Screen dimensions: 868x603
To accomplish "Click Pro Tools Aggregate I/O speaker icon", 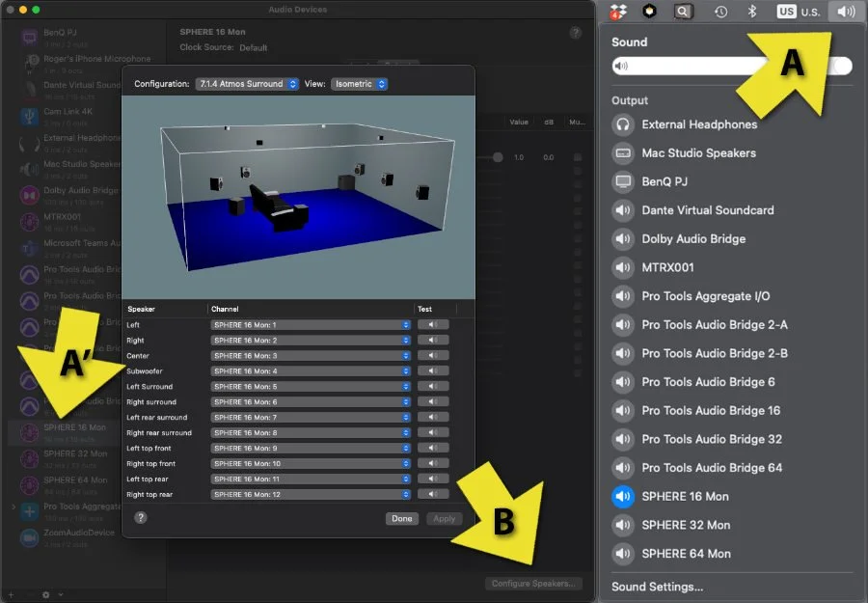I will (x=623, y=296).
